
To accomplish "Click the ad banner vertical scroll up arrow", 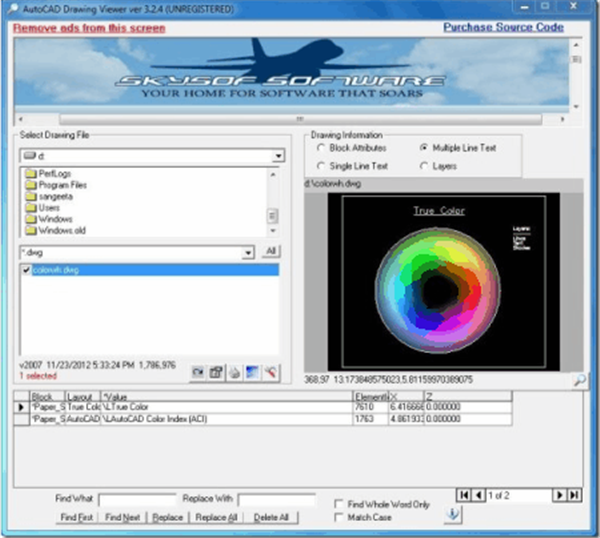I will [576, 45].
